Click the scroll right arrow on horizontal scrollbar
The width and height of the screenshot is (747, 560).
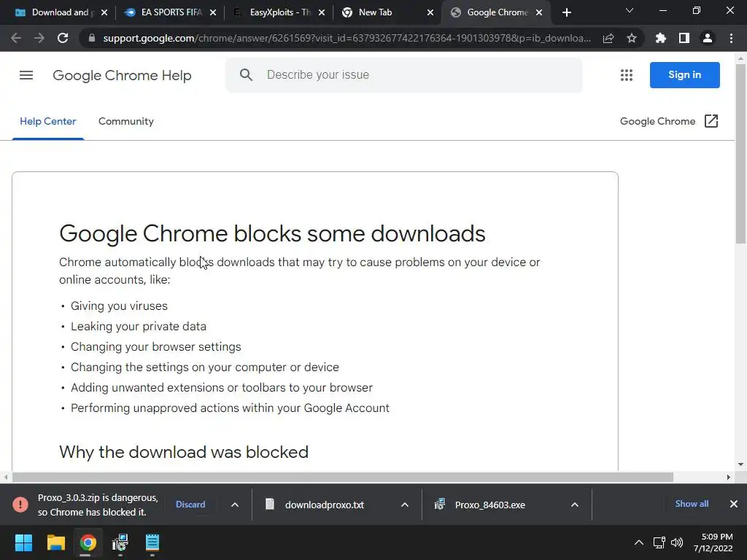(x=728, y=477)
